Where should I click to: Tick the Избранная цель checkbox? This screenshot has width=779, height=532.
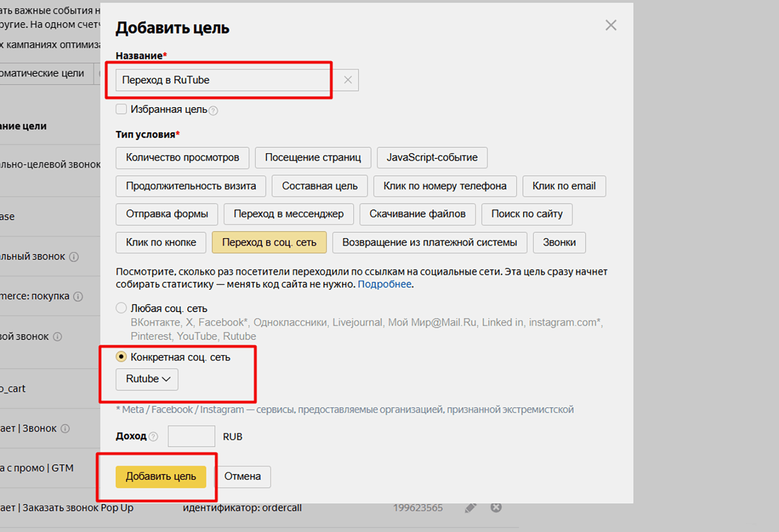(x=121, y=109)
